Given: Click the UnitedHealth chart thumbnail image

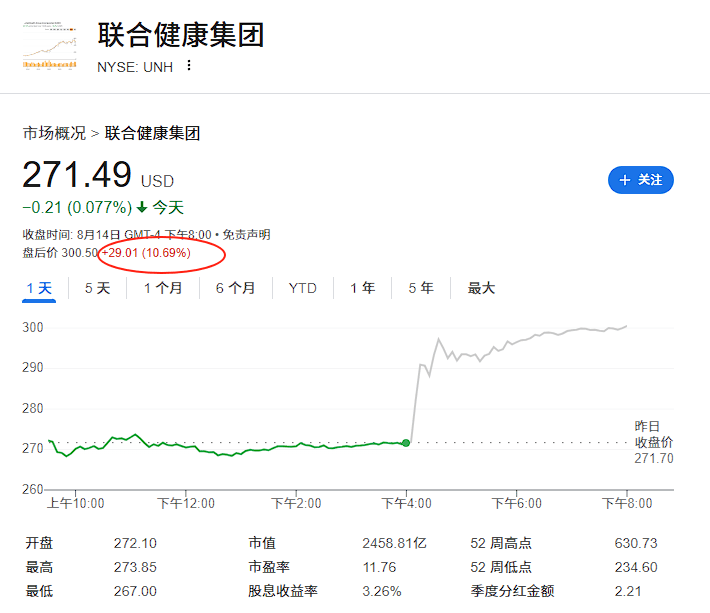Looking at the screenshot, I should click(49, 45).
